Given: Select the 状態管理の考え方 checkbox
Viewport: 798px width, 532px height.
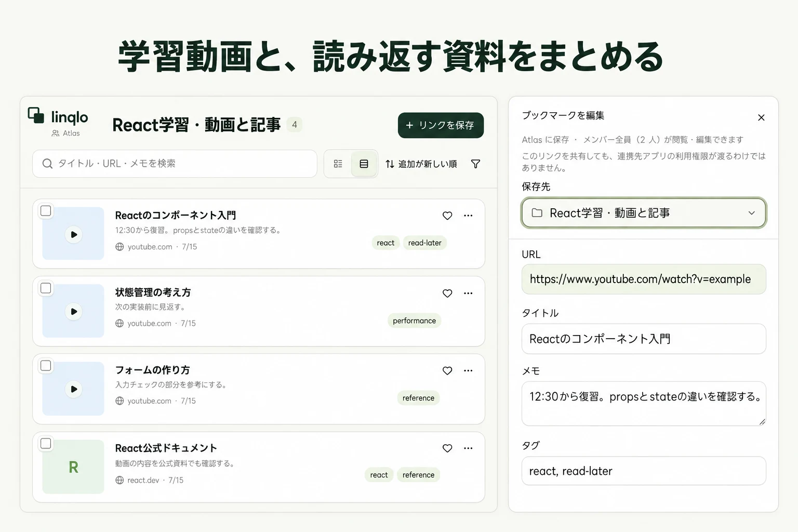Looking at the screenshot, I should 46,288.
